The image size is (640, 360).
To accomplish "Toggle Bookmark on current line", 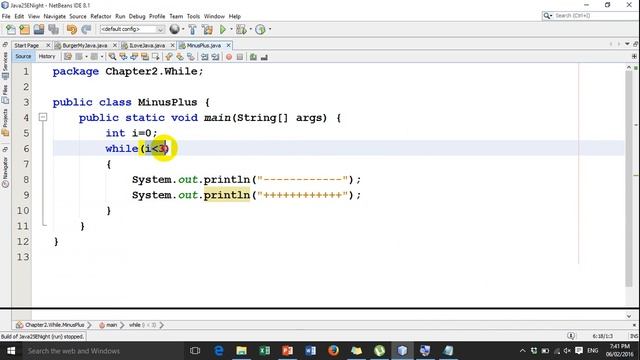I will coord(191,57).
